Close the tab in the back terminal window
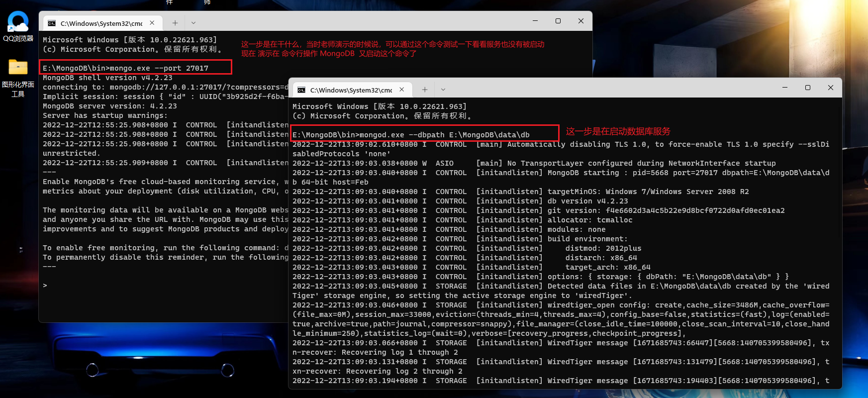Viewport: 868px width, 398px height. (x=152, y=23)
